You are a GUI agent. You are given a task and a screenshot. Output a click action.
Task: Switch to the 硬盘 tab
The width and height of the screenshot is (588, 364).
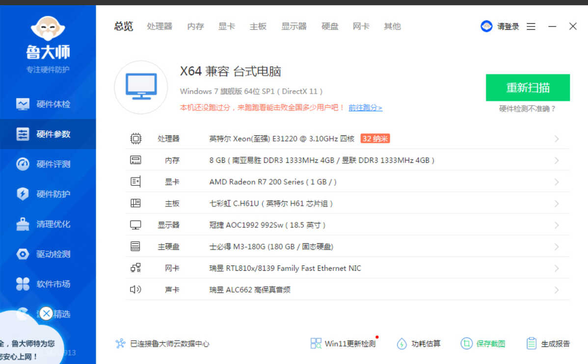click(x=330, y=26)
